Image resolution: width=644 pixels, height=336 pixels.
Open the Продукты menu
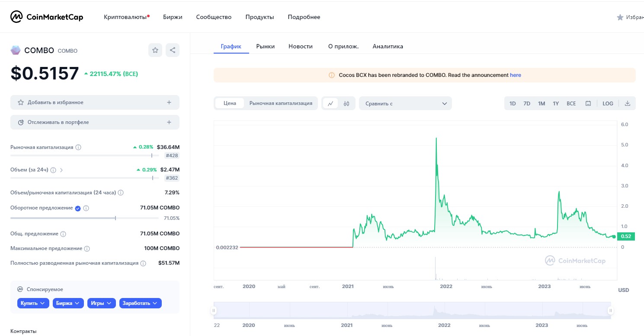(260, 17)
